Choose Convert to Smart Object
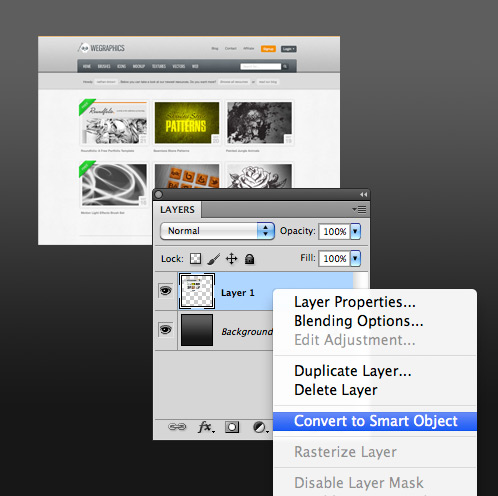The width and height of the screenshot is (498, 496). click(375, 421)
